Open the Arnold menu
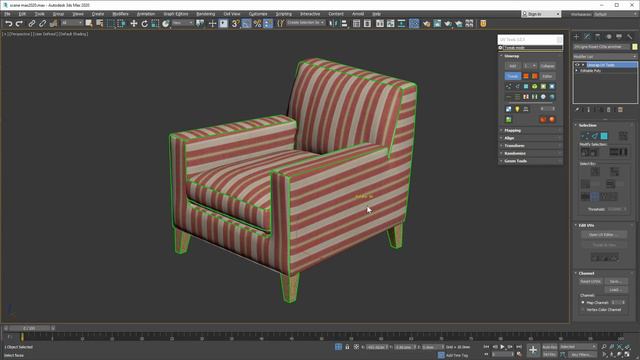640x360 pixels. pos(358,14)
